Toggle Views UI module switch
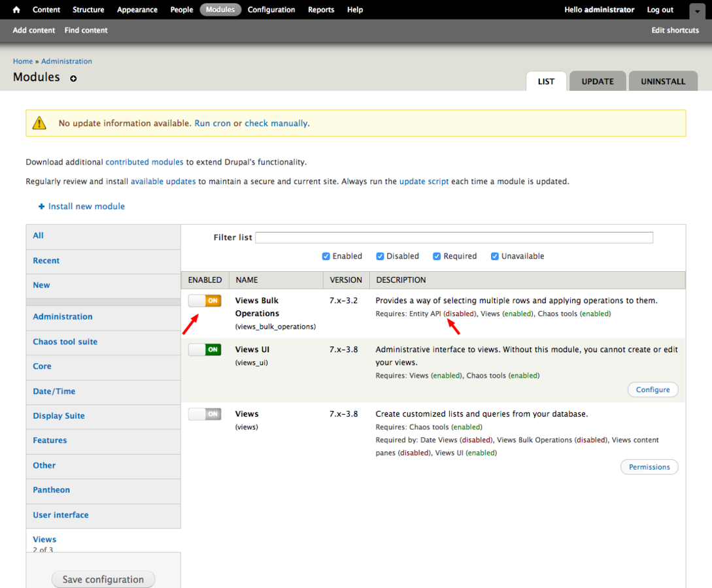The width and height of the screenshot is (712, 588). click(205, 350)
